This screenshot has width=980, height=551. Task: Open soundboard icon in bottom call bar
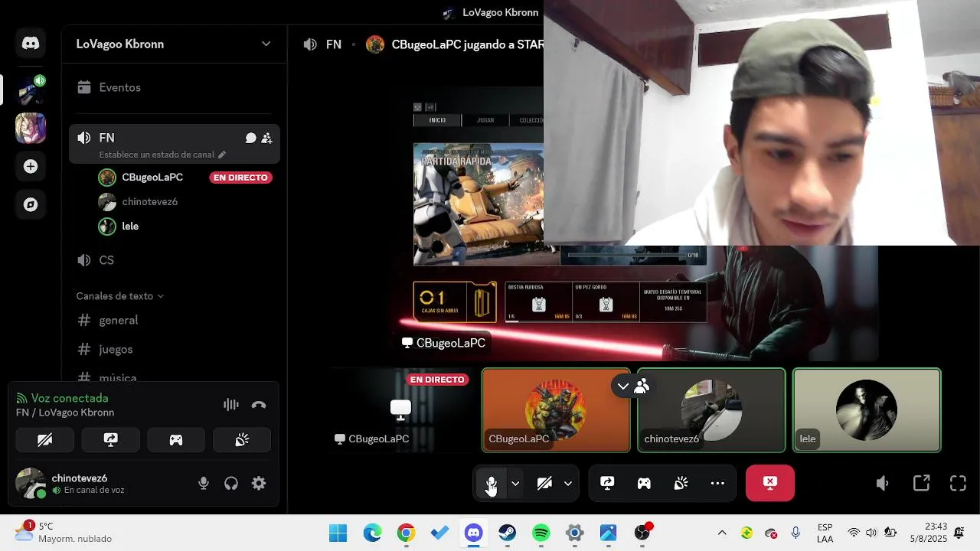[681, 483]
